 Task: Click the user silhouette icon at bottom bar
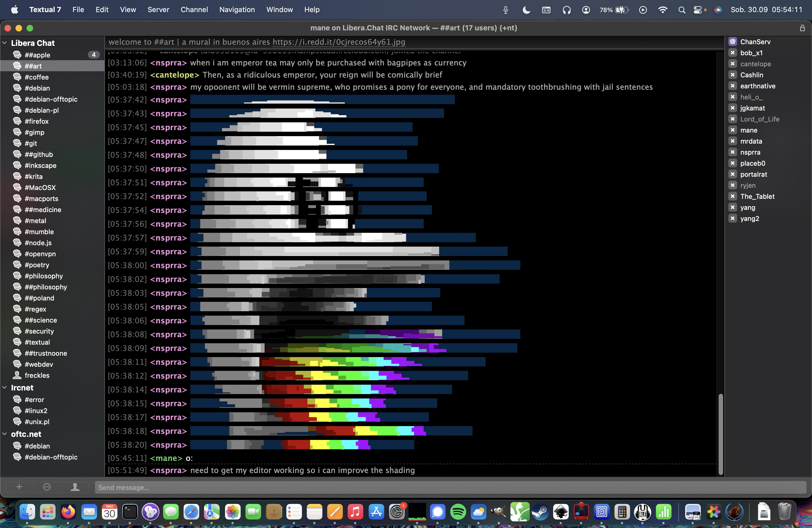click(x=75, y=487)
